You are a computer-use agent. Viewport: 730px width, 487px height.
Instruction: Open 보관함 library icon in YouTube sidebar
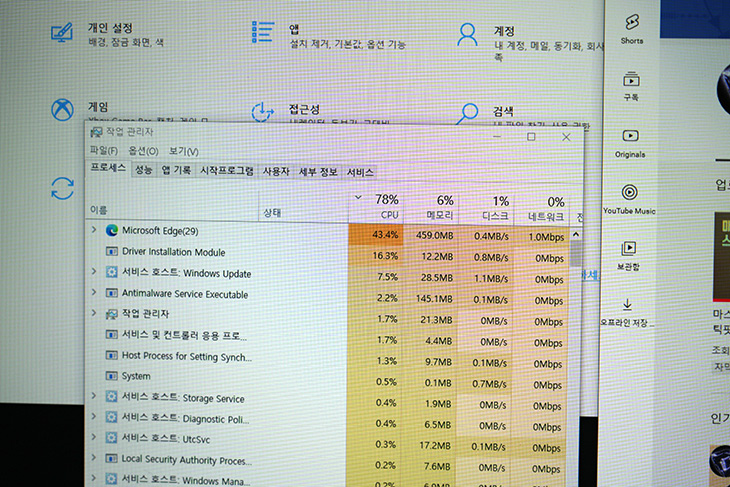629,248
